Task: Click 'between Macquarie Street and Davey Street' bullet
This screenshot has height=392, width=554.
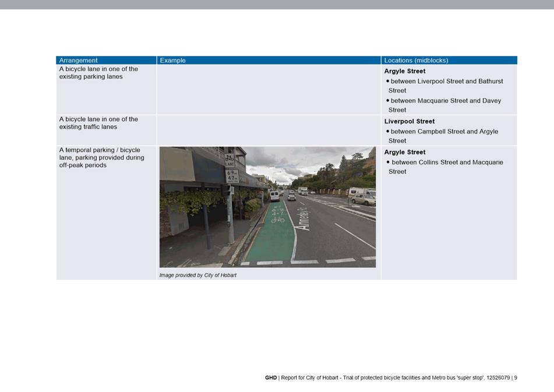Action: 444,105
